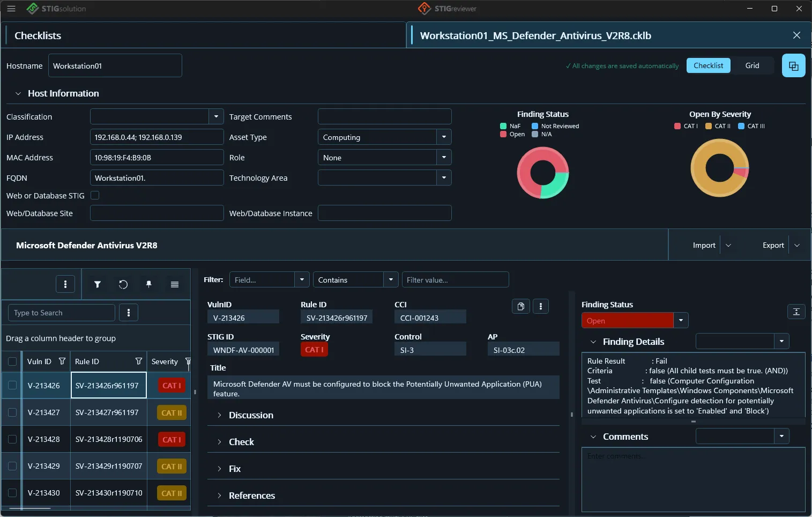Open the Asset Type dropdown

tap(444, 137)
